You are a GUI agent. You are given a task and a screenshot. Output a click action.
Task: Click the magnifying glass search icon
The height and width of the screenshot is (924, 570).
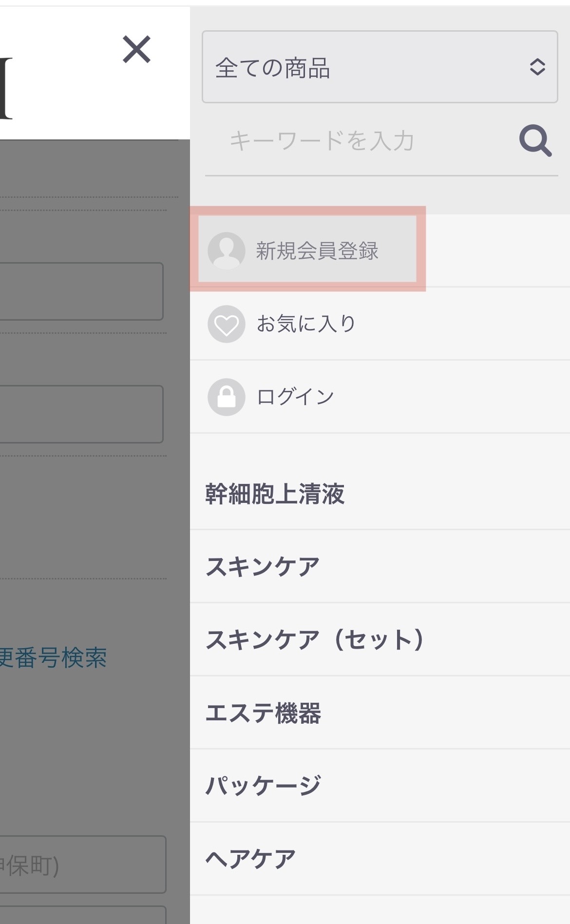click(x=535, y=141)
